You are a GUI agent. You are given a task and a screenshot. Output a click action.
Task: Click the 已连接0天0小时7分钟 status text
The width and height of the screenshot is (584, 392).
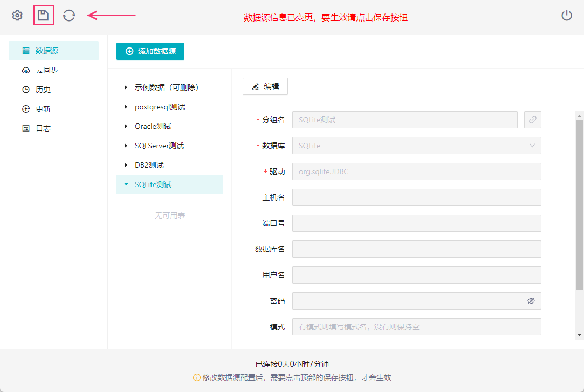[292, 364]
